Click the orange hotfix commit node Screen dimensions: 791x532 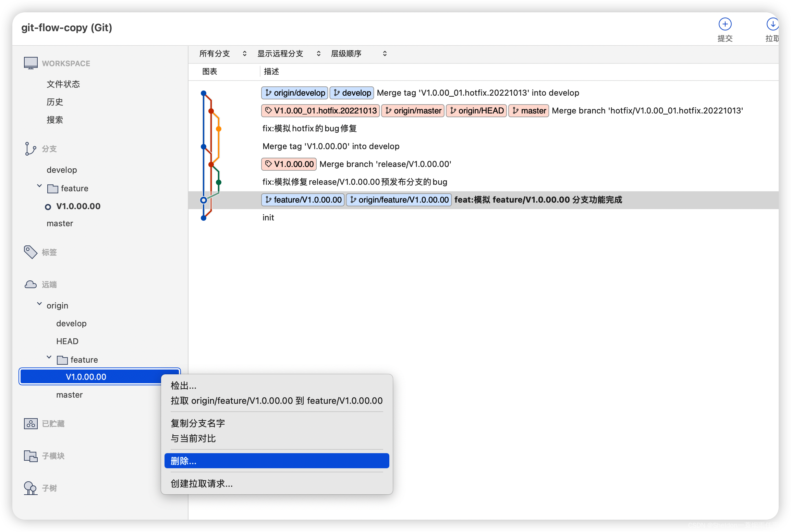coord(219,129)
